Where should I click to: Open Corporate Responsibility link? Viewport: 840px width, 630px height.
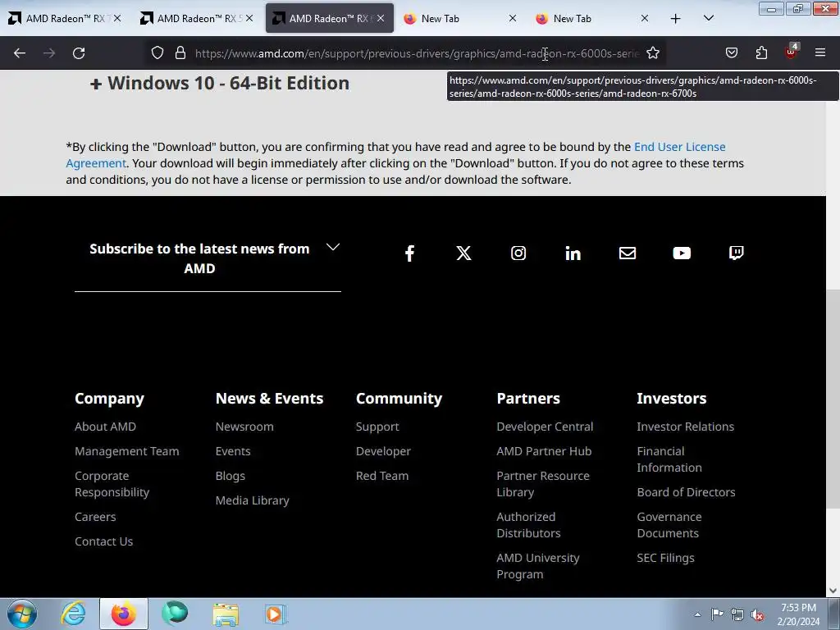112,484
